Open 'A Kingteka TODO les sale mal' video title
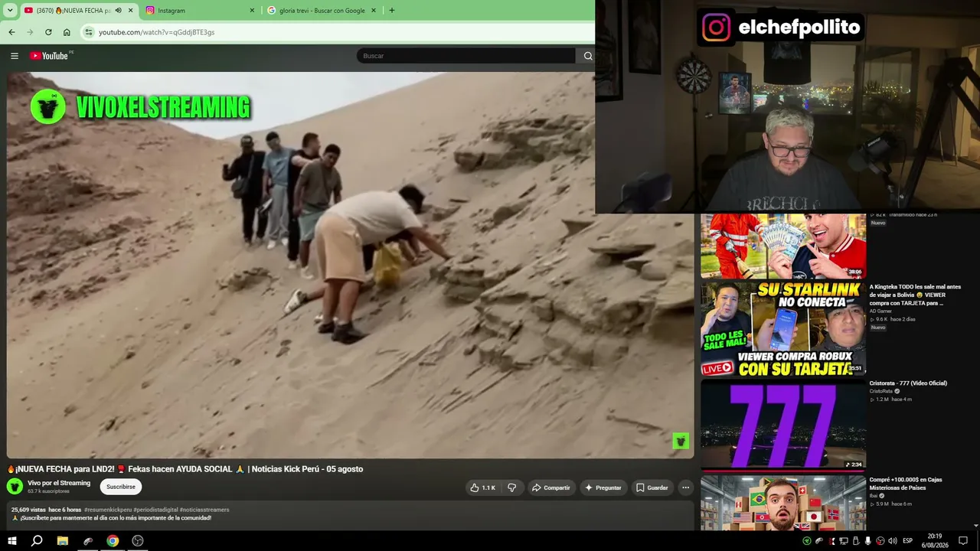 tap(915, 295)
